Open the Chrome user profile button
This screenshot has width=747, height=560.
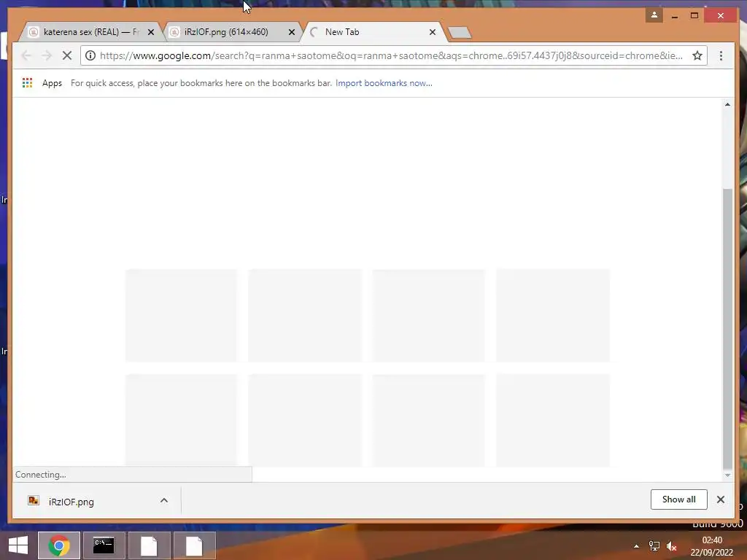tap(654, 15)
